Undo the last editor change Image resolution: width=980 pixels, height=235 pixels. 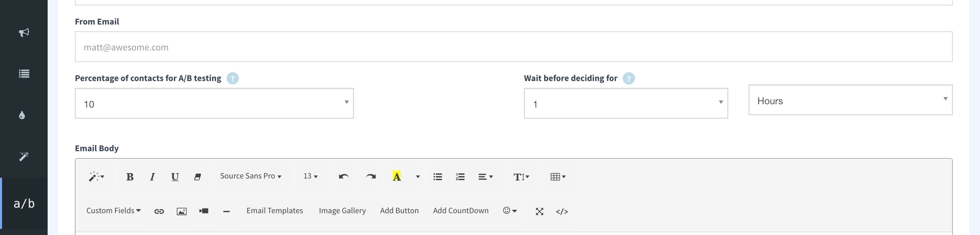344,177
